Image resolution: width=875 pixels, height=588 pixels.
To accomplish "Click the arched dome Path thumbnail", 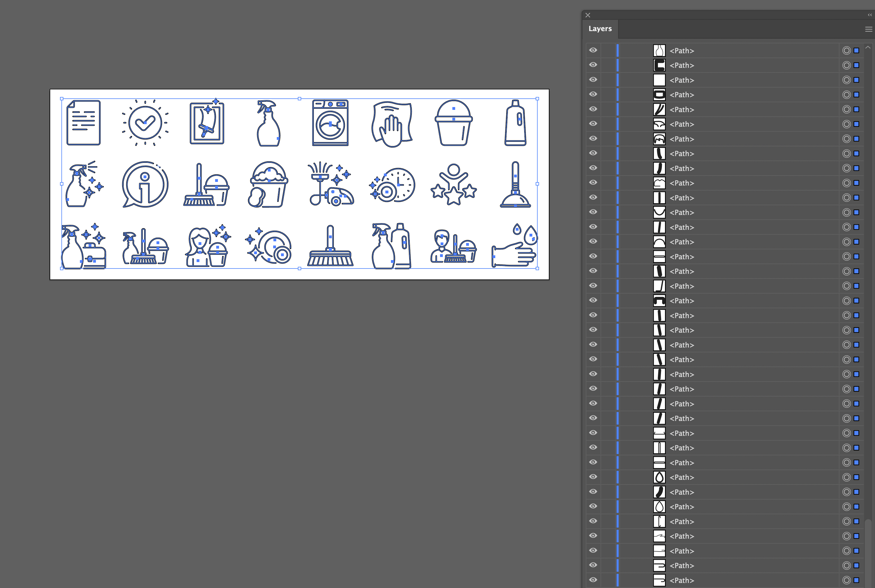I will tap(659, 242).
